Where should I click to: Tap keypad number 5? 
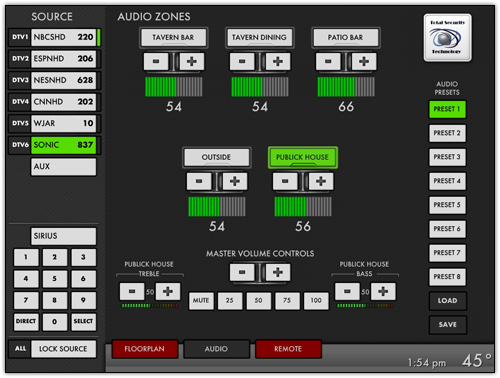click(55, 279)
